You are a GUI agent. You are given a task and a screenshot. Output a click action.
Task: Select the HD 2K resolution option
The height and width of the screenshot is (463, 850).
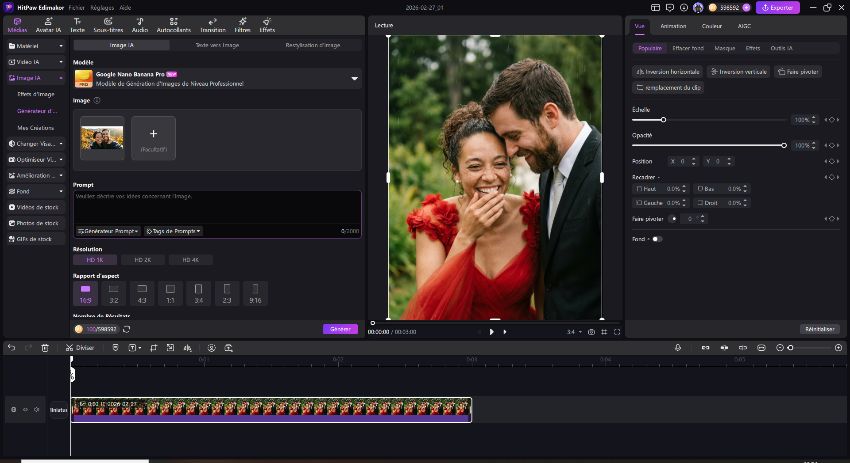click(142, 260)
